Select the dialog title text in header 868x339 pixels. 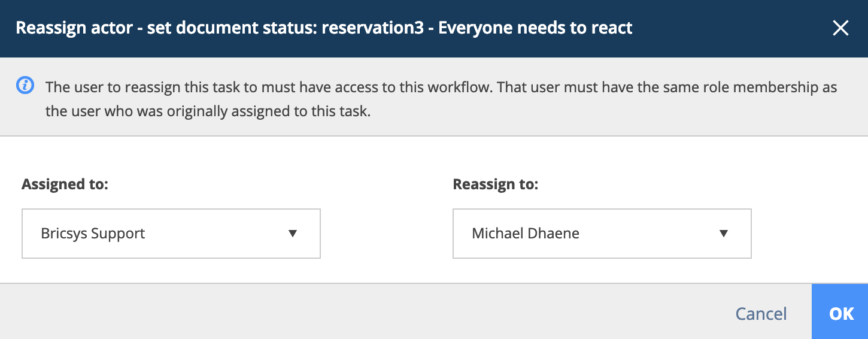pyautogui.click(x=324, y=28)
